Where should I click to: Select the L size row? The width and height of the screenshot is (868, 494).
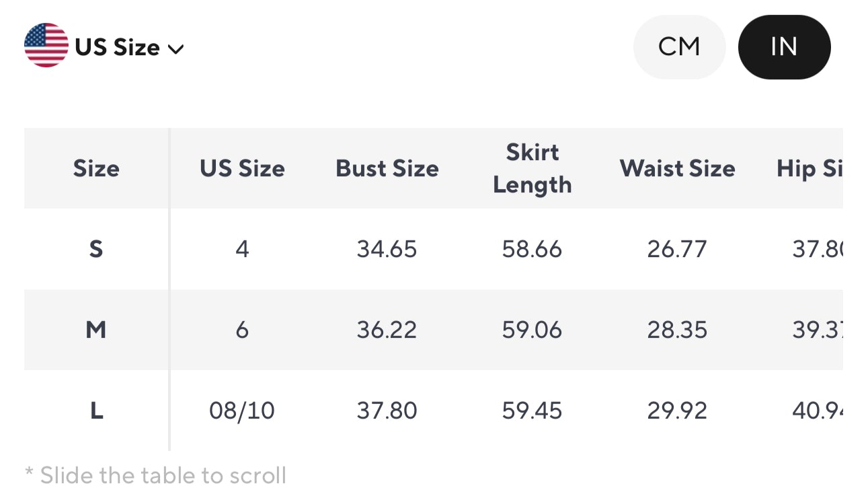click(96, 410)
